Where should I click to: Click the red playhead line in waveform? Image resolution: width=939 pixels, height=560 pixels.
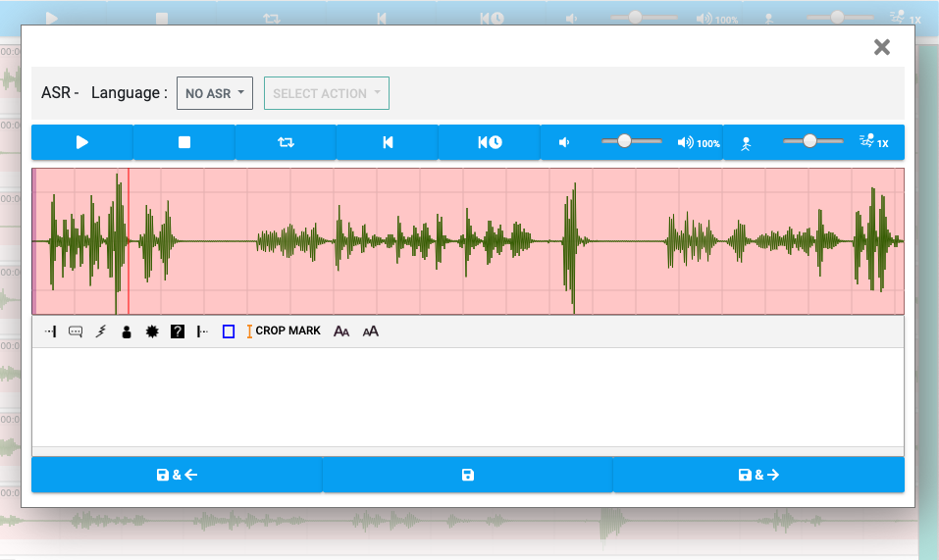(129, 241)
